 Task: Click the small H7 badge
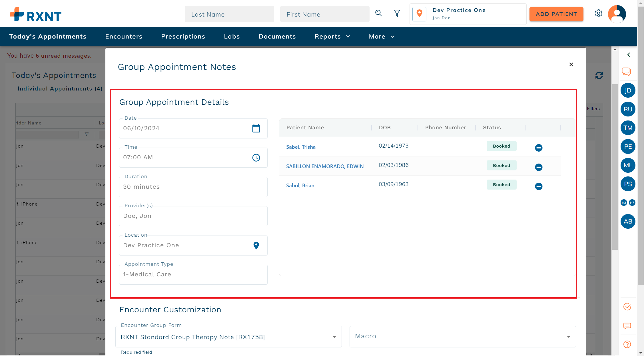point(632,203)
